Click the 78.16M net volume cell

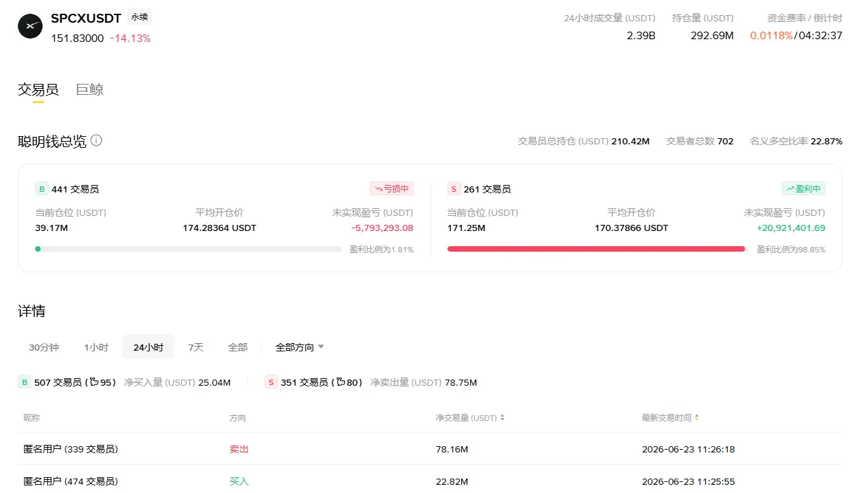[x=452, y=449]
